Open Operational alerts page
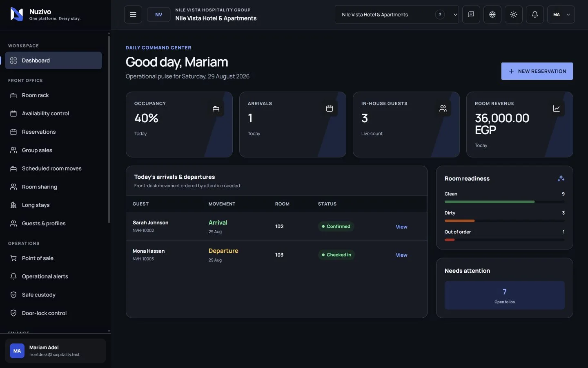Image resolution: width=588 pixels, height=368 pixels. (53, 276)
